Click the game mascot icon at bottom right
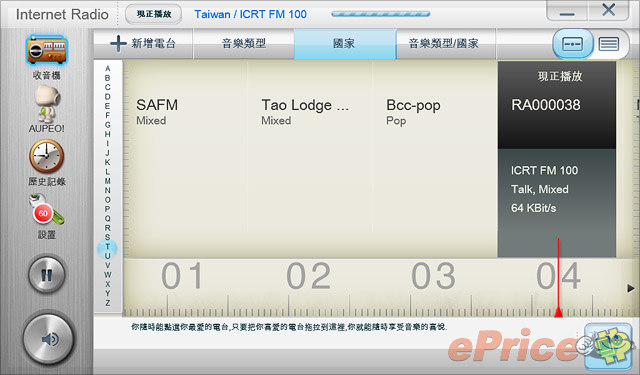The width and height of the screenshot is (640, 375). (x=608, y=345)
